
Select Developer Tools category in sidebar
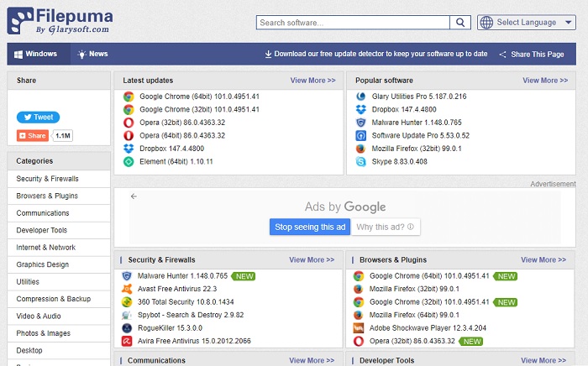(x=59, y=230)
